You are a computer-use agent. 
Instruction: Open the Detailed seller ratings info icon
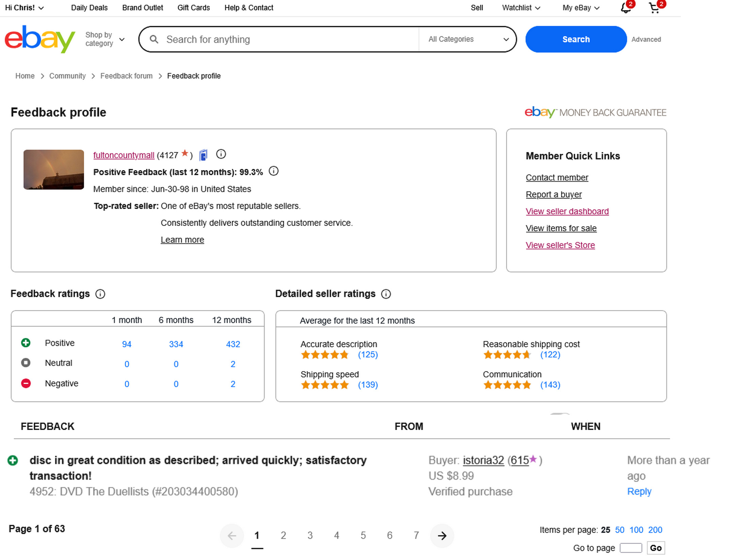(x=386, y=294)
